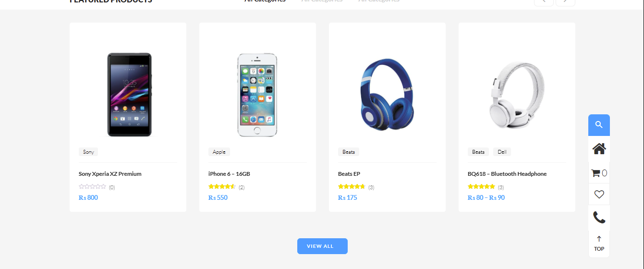Open the shopping cart icon
The width and height of the screenshot is (644, 269).
tap(598, 173)
